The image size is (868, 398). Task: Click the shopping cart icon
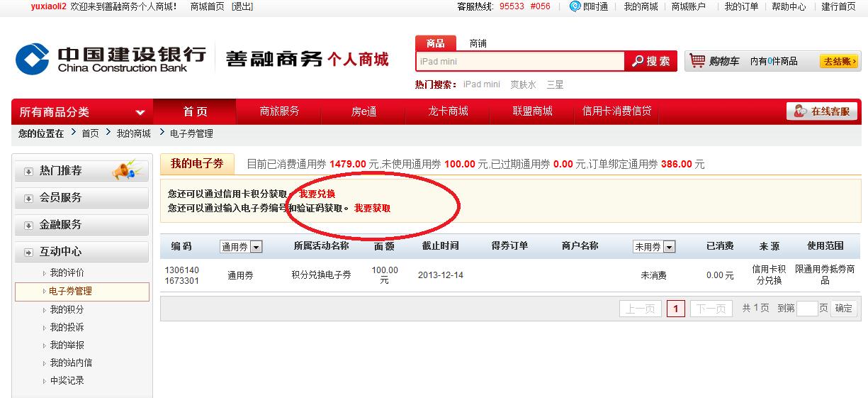pyautogui.click(x=698, y=61)
